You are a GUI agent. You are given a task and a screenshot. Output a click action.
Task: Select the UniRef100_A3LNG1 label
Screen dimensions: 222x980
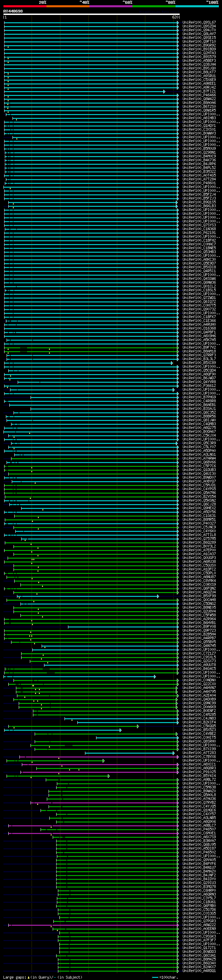[x=199, y=455]
